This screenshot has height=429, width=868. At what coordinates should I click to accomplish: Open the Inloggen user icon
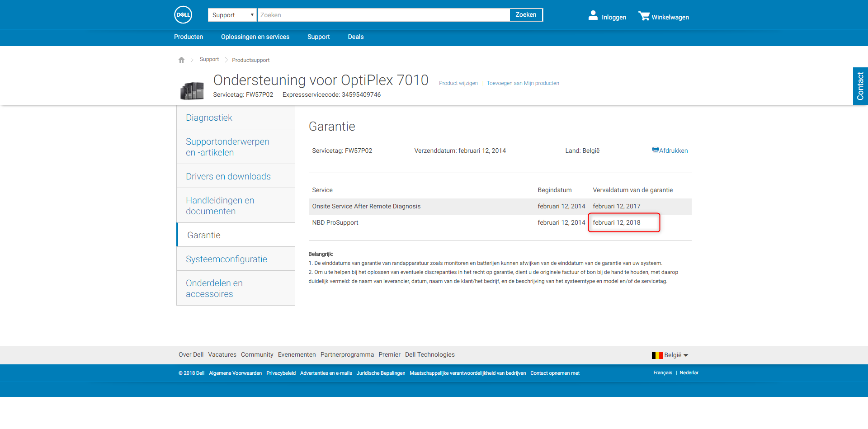click(x=593, y=16)
